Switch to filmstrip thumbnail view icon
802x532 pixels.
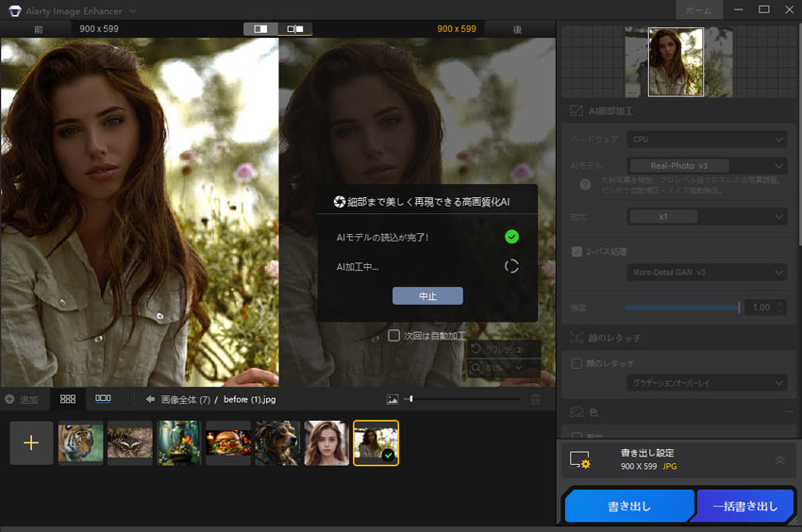(103, 399)
